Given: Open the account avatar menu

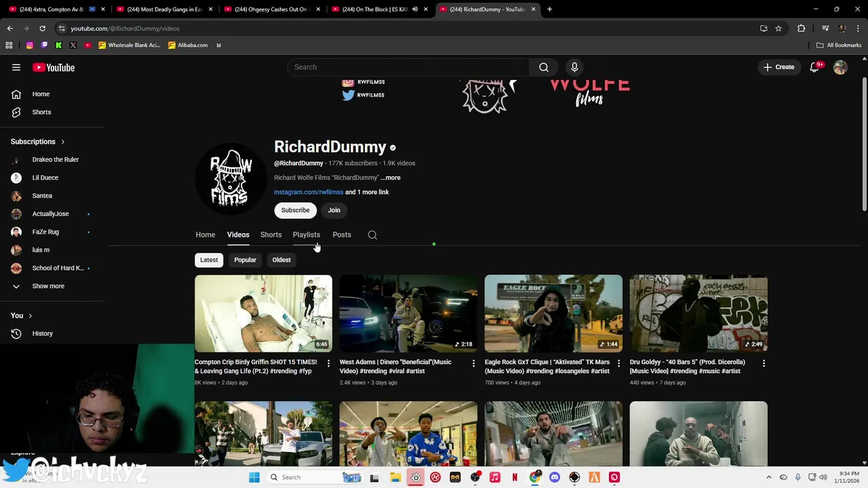Looking at the screenshot, I should coord(840,67).
